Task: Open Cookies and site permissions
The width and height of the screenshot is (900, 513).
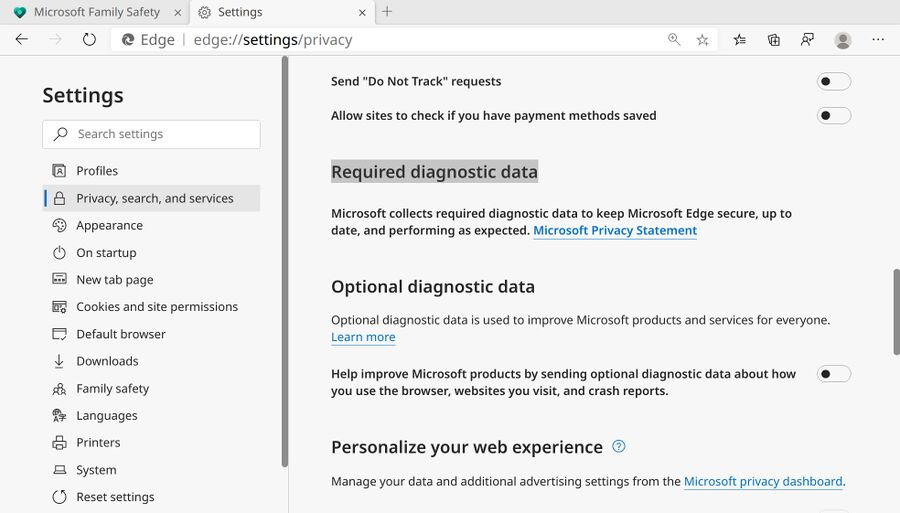Action: tap(152, 307)
